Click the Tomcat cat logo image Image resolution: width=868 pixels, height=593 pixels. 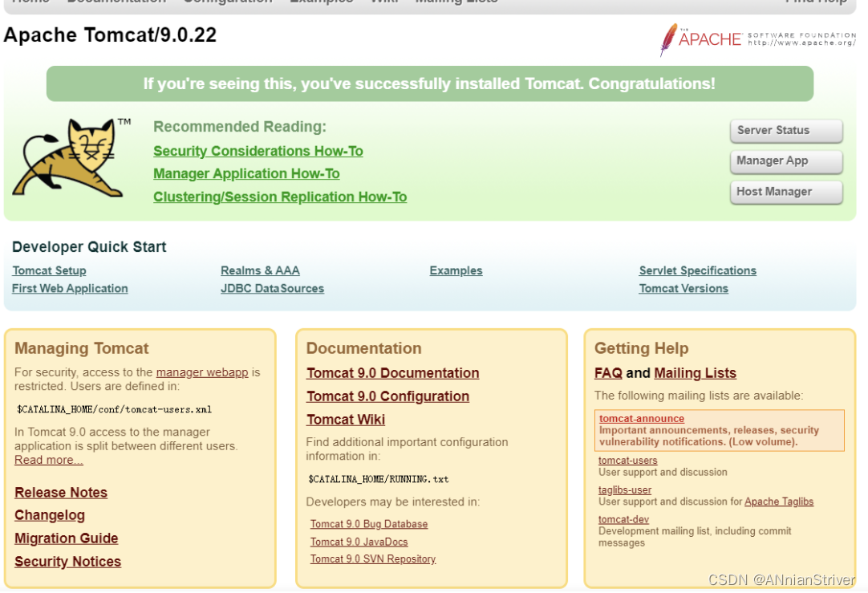[72, 158]
